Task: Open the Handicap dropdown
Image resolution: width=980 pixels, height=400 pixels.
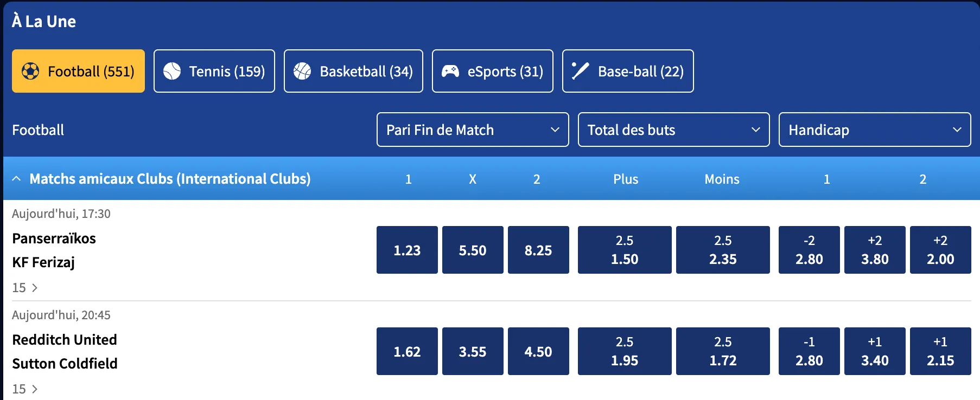Action: click(x=875, y=130)
